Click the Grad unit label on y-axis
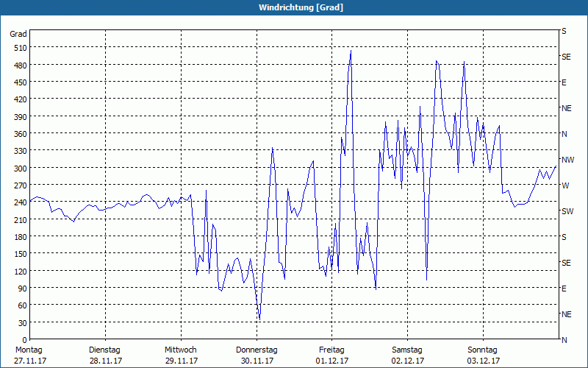 (18, 34)
